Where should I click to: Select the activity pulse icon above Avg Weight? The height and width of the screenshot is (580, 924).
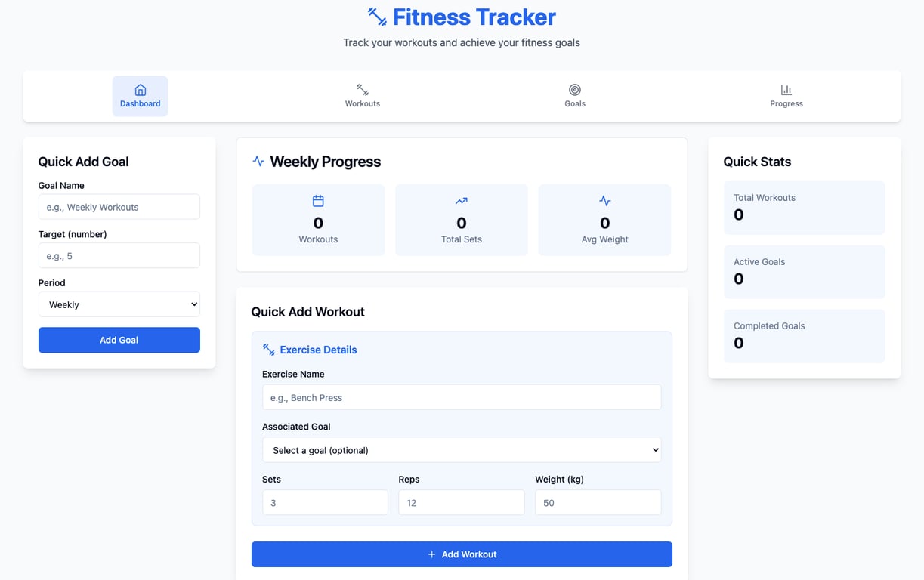[604, 201]
